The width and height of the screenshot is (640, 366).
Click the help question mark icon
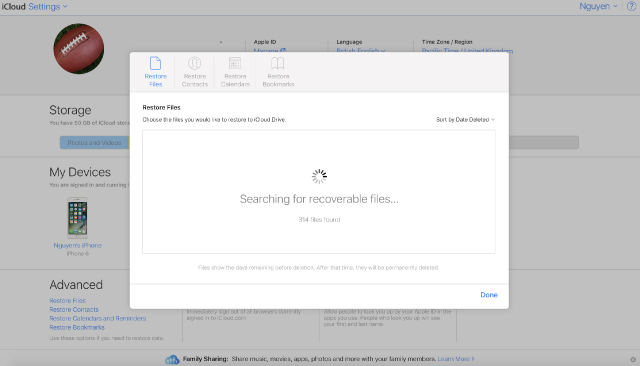631,7
